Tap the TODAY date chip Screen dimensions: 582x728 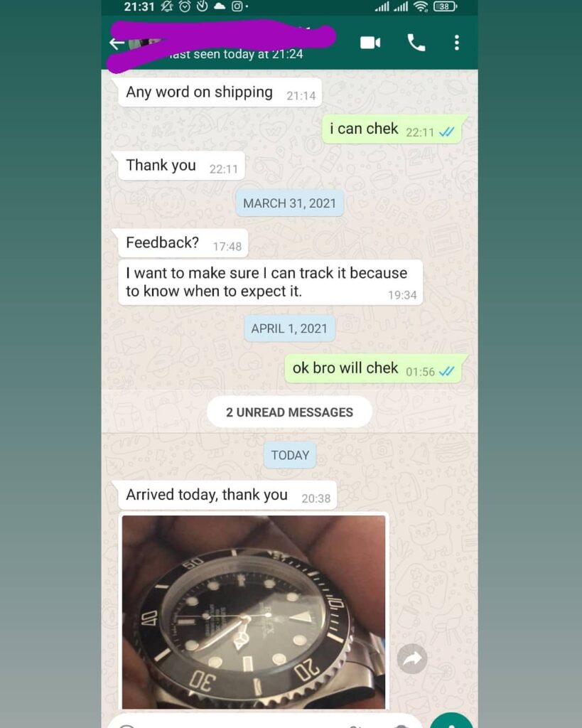[290, 455]
